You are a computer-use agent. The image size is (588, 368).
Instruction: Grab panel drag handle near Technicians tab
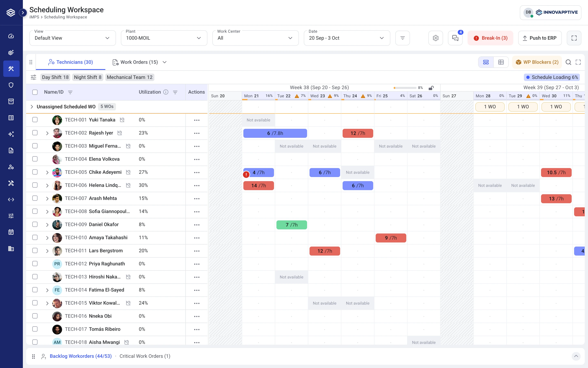click(31, 62)
